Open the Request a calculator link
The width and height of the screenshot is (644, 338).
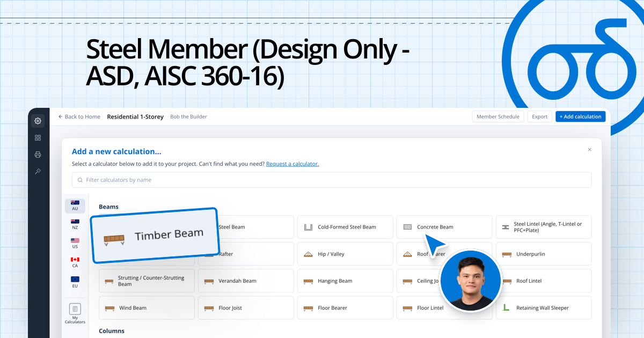coord(292,164)
